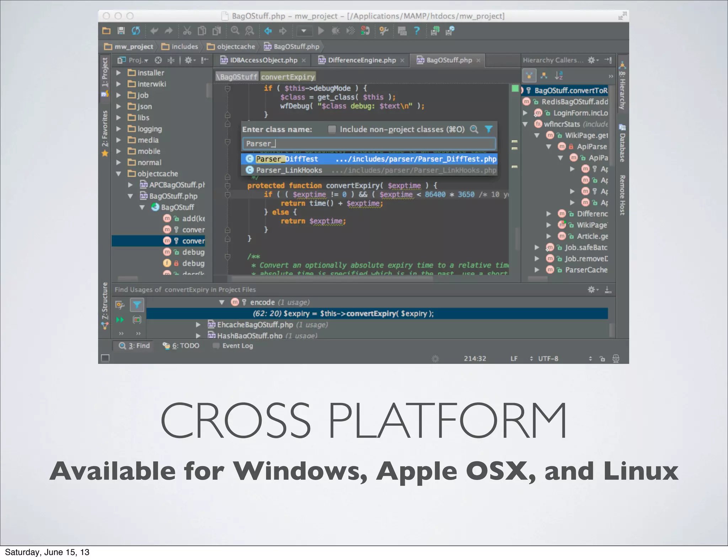Click filter funnel in class search popup
728x560 pixels.
(489, 129)
